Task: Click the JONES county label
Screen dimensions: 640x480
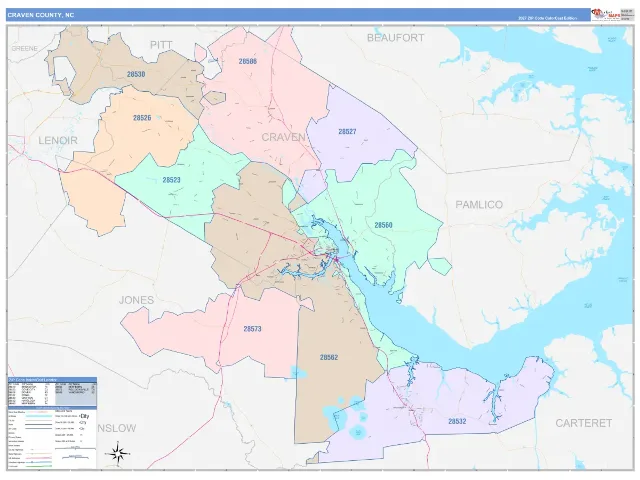Action: tap(136, 300)
